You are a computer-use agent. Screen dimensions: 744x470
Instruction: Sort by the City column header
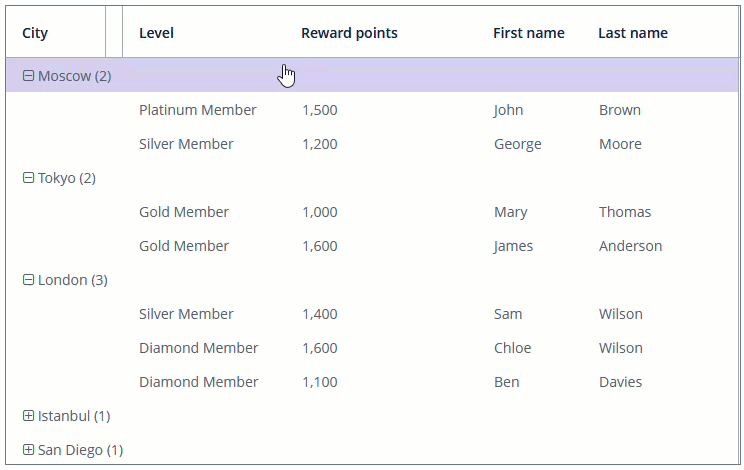(35, 33)
